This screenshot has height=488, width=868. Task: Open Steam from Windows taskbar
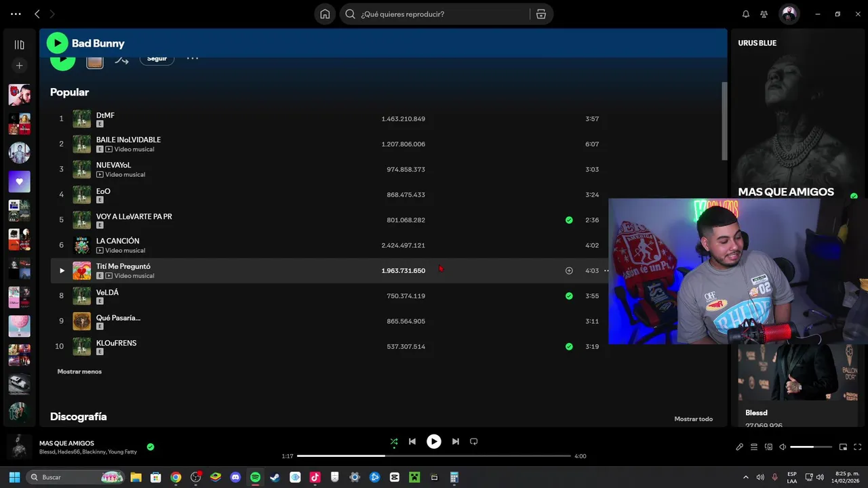tap(275, 477)
